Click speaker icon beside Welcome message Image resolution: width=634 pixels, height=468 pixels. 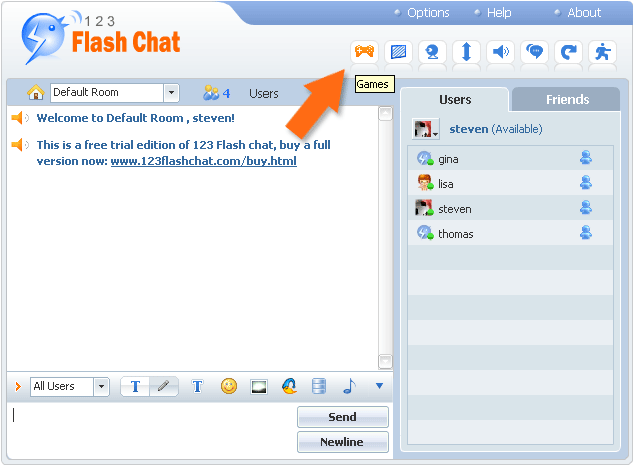tap(19, 118)
